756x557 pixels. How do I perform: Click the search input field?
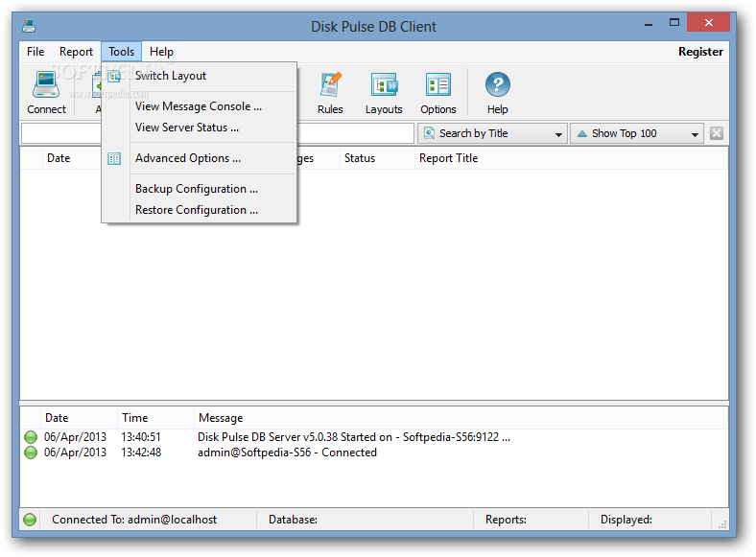coord(355,133)
